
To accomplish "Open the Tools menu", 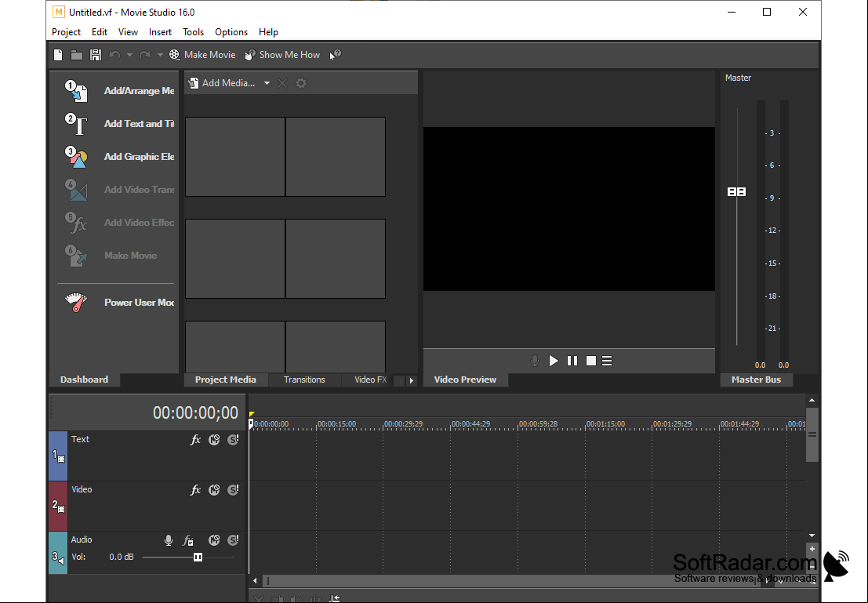I will 193,32.
